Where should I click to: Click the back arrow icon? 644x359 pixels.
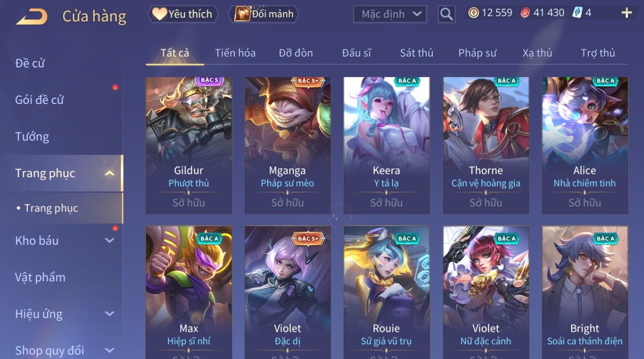click(x=32, y=16)
